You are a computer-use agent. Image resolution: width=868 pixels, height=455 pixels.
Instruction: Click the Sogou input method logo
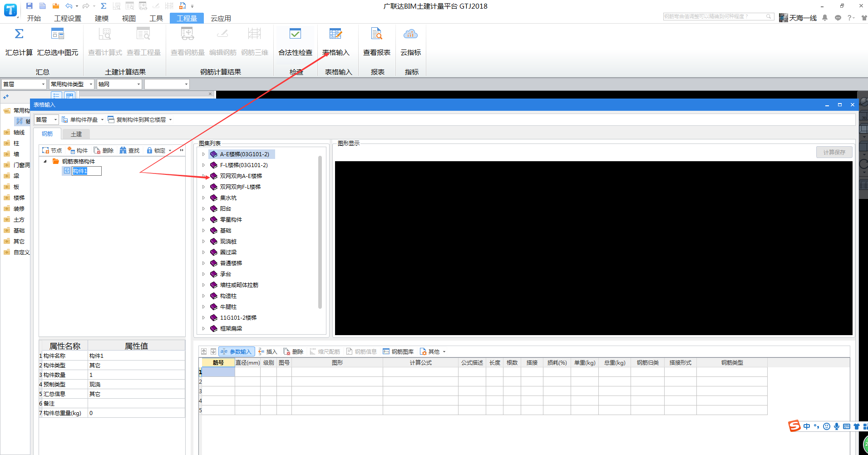pyautogui.click(x=794, y=426)
